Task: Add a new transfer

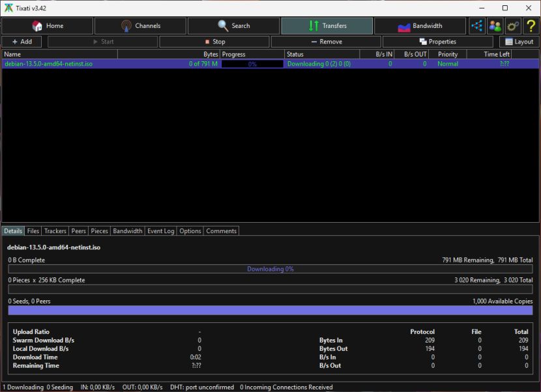Action: 22,42
